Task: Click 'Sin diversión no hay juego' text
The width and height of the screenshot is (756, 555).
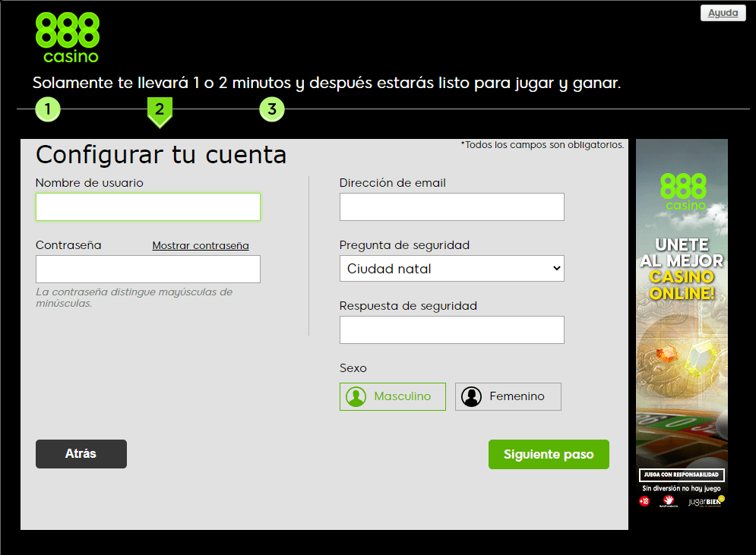Action: click(682, 488)
